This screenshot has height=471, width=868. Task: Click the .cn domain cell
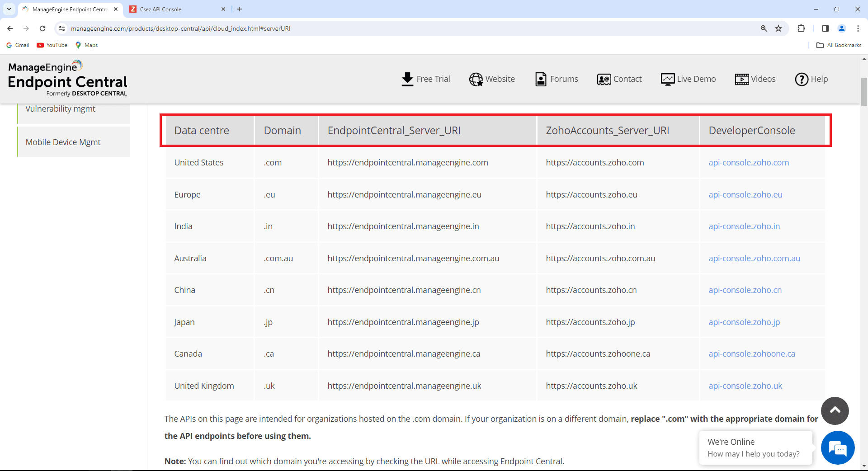click(287, 290)
